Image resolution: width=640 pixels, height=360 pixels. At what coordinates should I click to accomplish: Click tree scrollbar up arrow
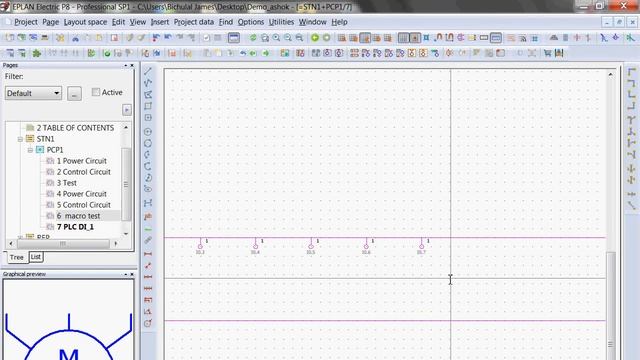pyautogui.click(x=126, y=127)
